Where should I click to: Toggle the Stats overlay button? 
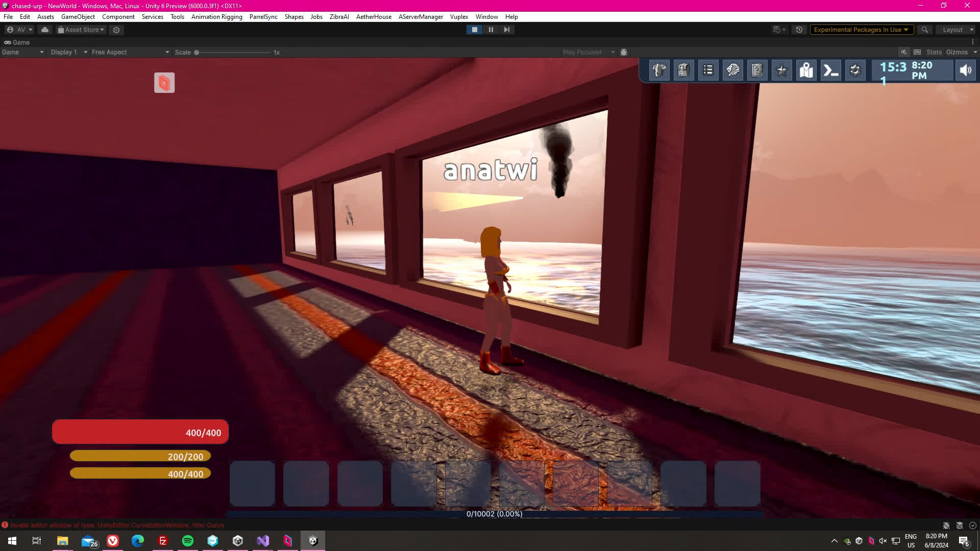click(x=934, y=52)
